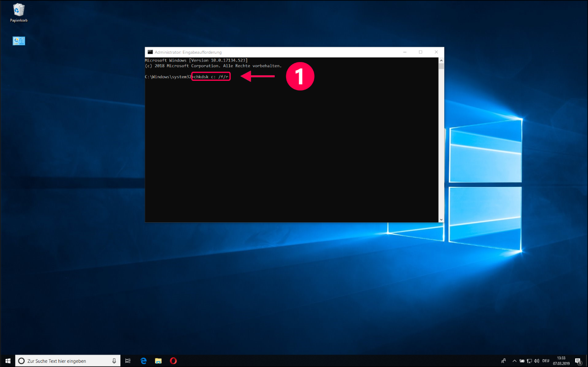Click the battery power tray icon

click(522, 361)
